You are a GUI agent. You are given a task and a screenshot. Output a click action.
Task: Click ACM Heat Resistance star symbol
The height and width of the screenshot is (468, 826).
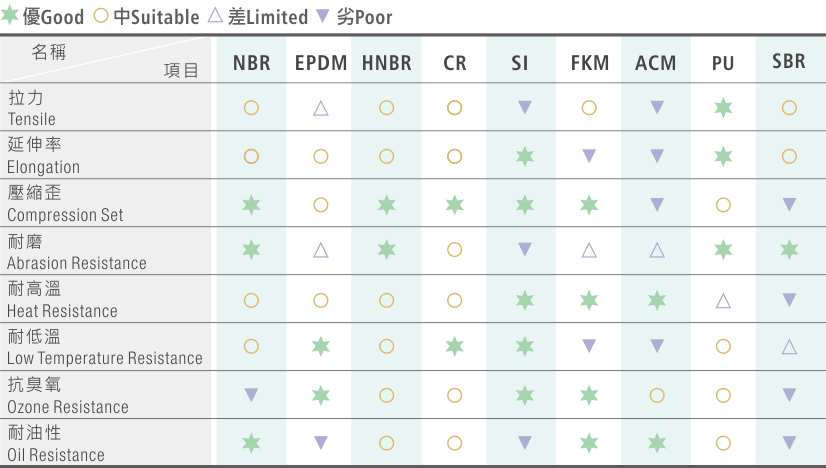[x=657, y=300]
